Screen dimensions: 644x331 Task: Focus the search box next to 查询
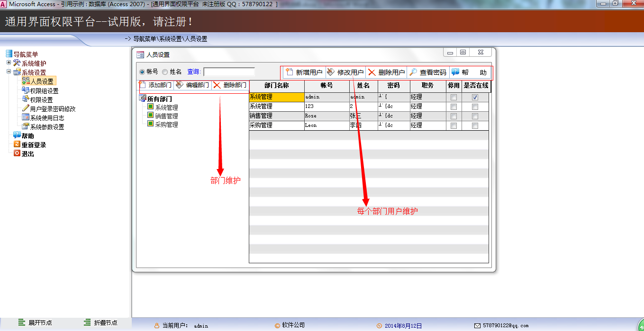point(229,72)
